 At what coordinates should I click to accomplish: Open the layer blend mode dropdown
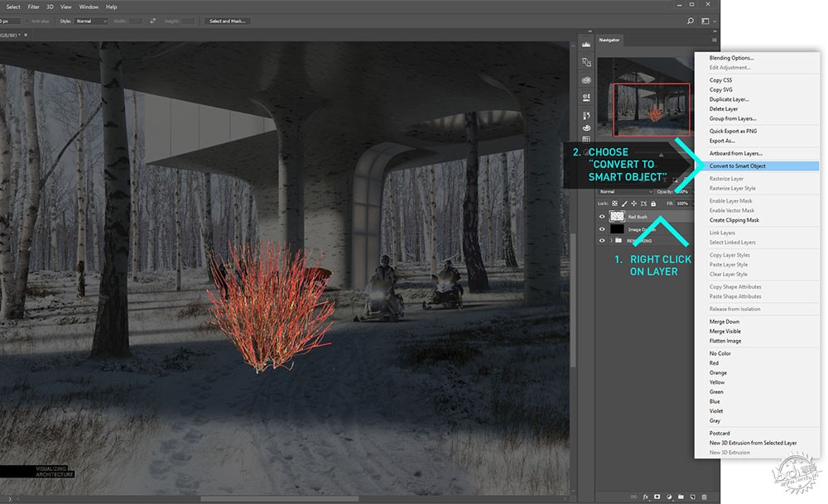click(626, 191)
